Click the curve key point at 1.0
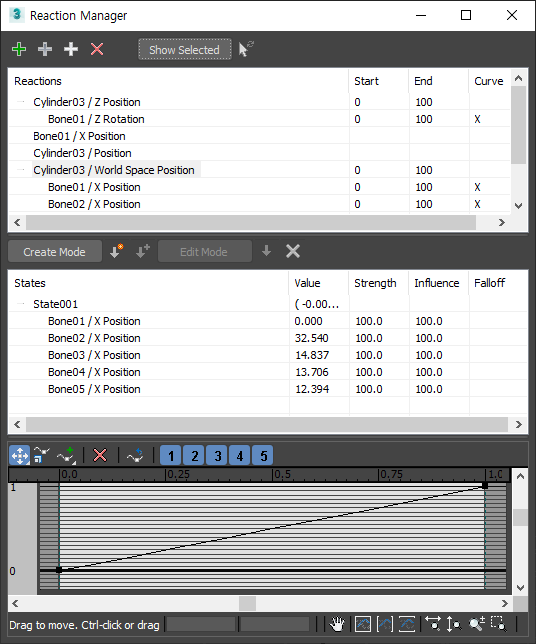 [x=485, y=485]
